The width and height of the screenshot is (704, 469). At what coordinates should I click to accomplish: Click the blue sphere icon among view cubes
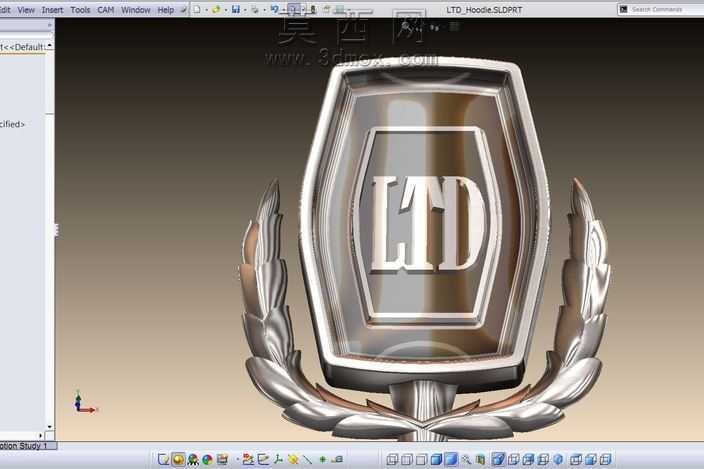(558, 459)
